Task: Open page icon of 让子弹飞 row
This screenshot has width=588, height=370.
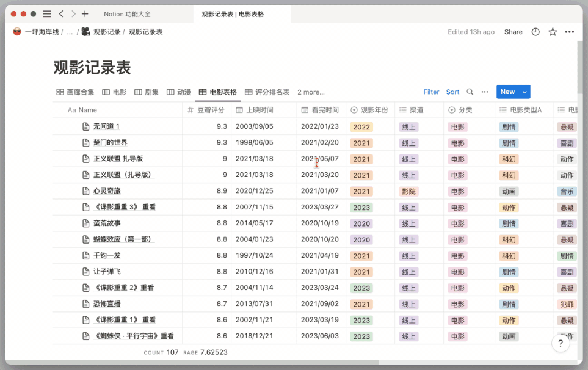Action: pos(86,272)
